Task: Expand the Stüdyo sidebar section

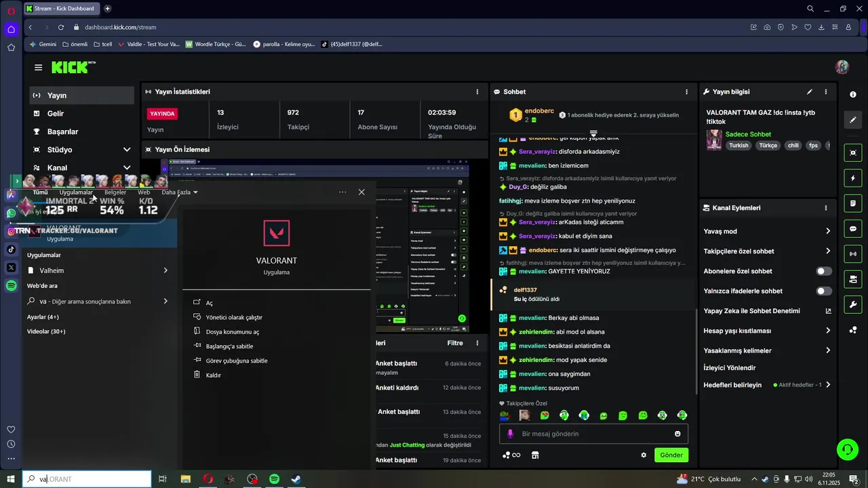Action: point(127,150)
